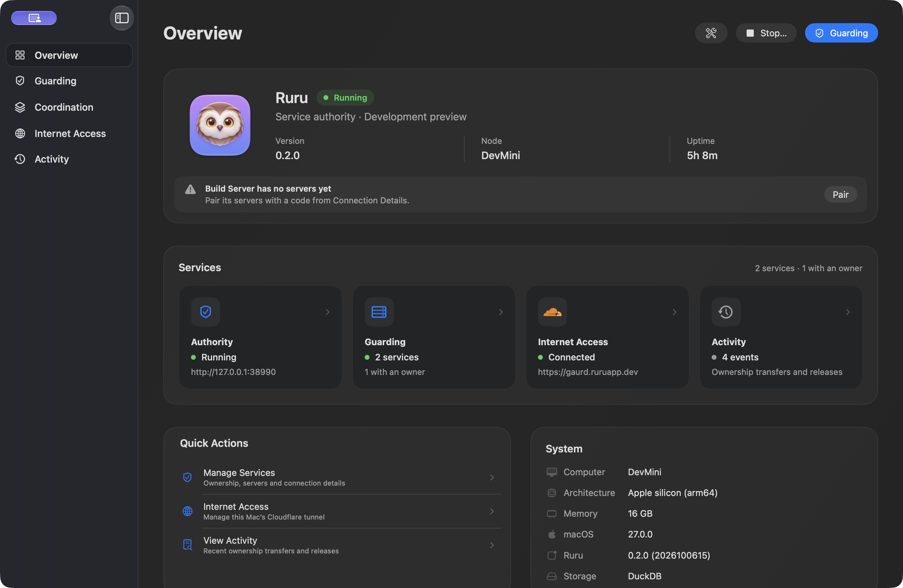Expand the Internet Access quick action chevron
The height and width of the screenshot is (588, 903).
492,511
